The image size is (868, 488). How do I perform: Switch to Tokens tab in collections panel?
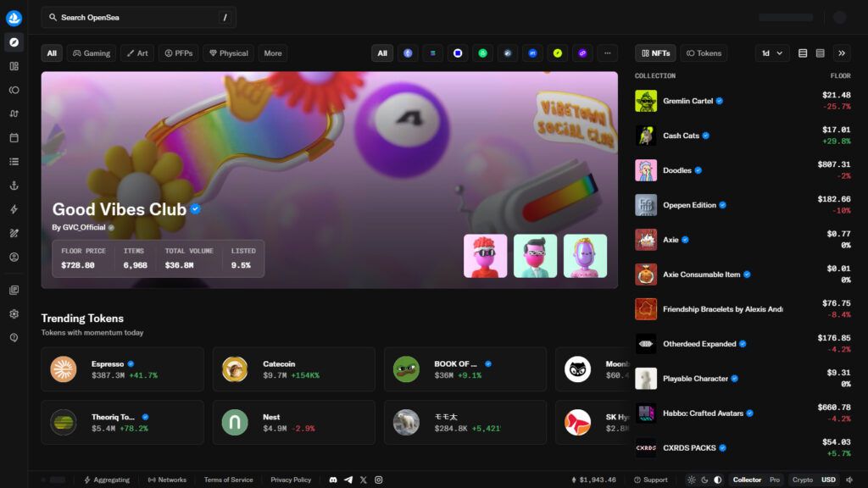[704, 53]
